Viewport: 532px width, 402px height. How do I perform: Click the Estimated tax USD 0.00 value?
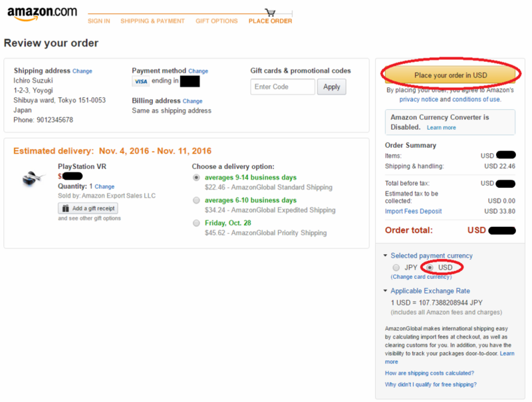pyautogui.click(x=501, y=201)
